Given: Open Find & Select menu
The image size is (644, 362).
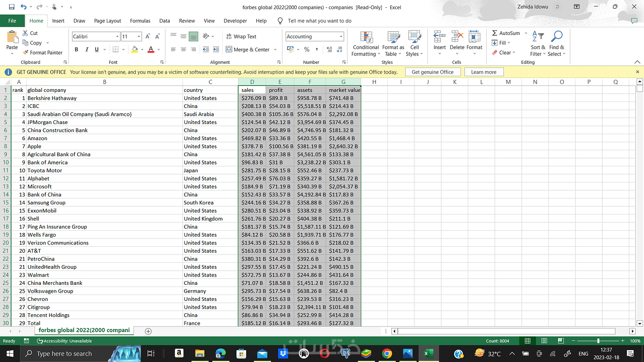Looking at the screenshot, I should (557, 44).
